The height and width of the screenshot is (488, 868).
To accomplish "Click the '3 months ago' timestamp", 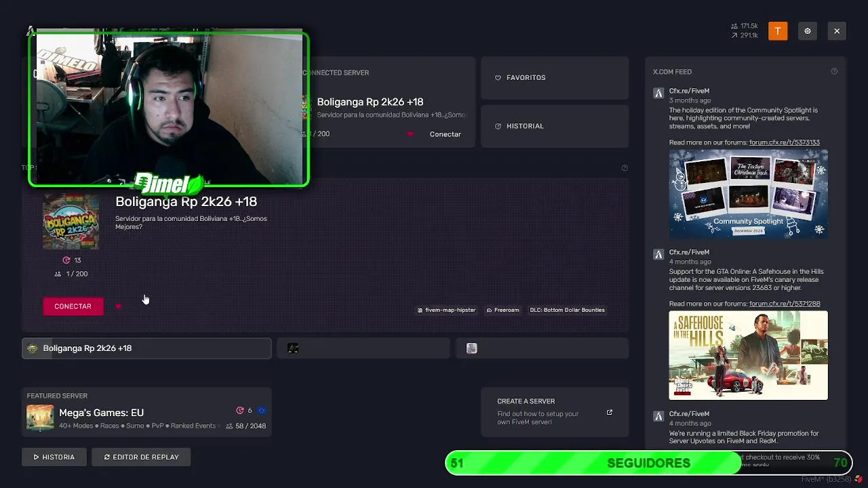I will point(690,100).
